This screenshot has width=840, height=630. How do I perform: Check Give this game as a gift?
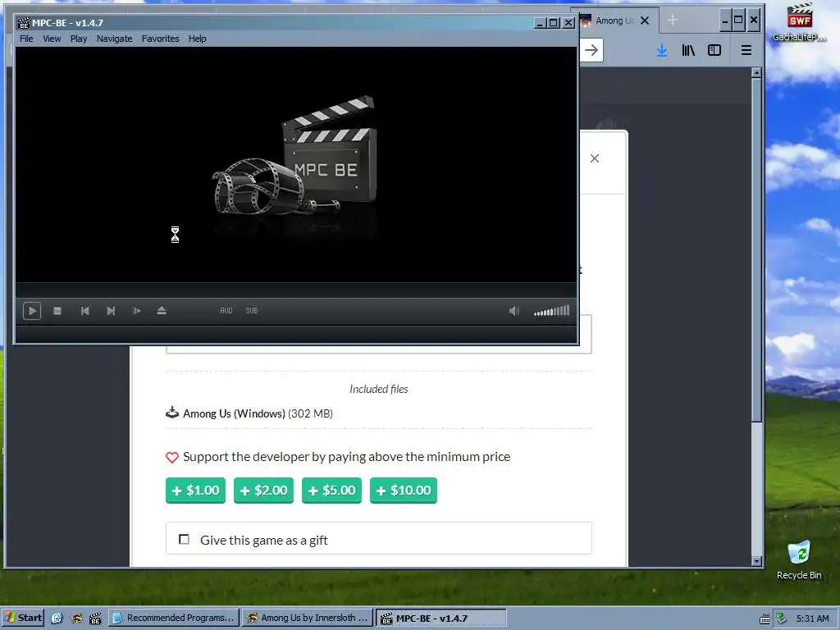(184, 540)
